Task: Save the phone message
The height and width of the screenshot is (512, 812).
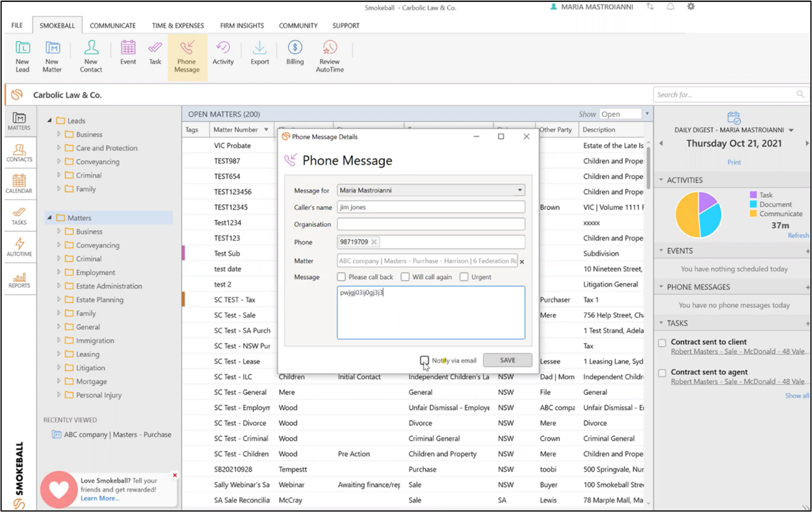Action: (508, 360)
